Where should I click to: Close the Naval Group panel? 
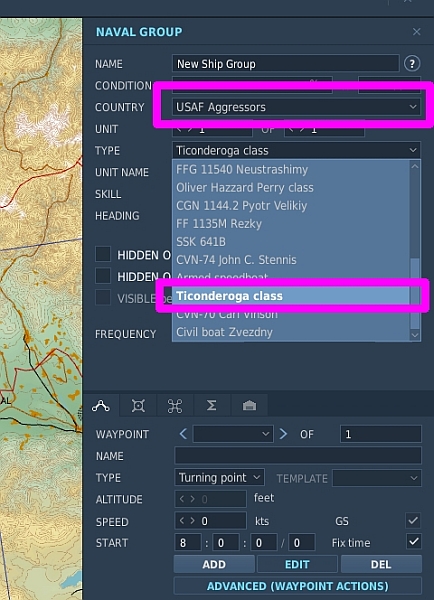click(416, 32)
